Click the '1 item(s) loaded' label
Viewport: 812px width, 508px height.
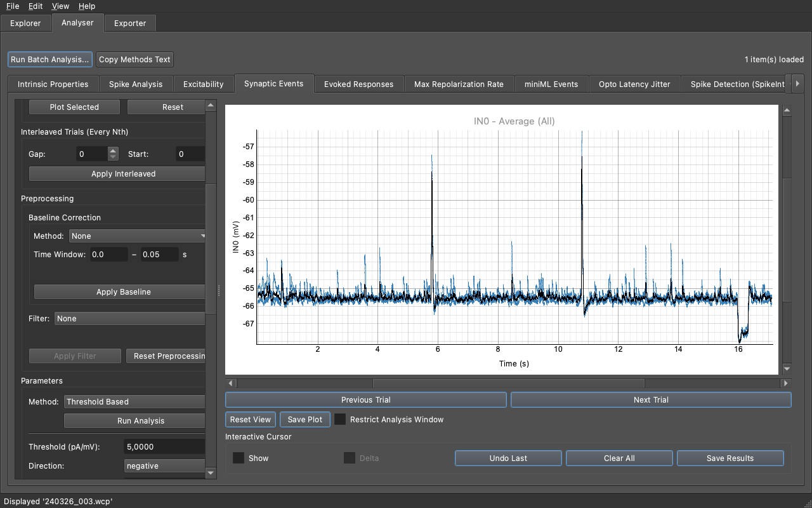[x=774, y=60]
